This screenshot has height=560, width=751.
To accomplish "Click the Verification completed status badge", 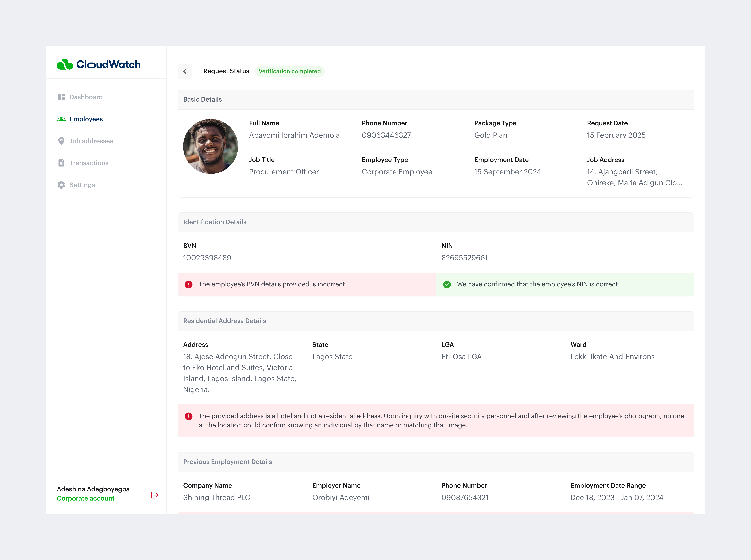I will pyautogui.click(x=290, y=71).
